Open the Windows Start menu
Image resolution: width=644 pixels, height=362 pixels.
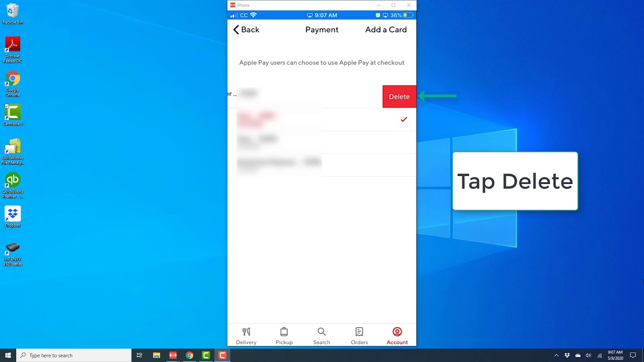pos(8,355)
